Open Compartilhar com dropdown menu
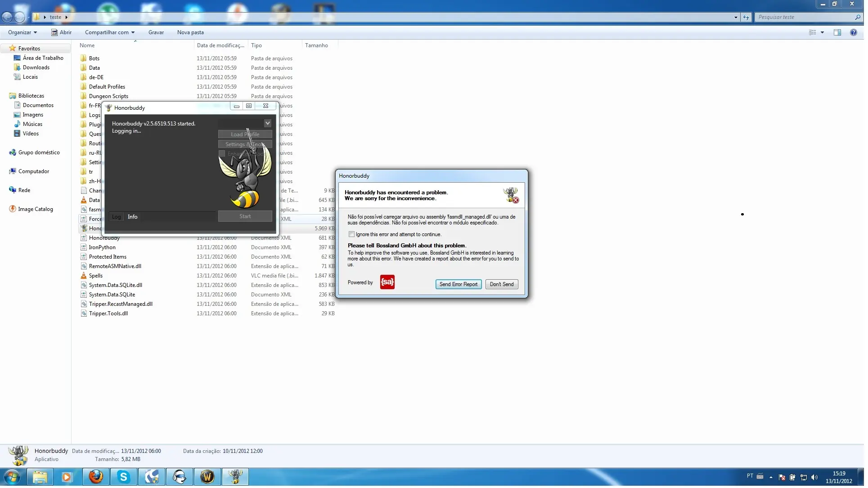868x488 pixels. pyautogui.click(x=110, y=32)
